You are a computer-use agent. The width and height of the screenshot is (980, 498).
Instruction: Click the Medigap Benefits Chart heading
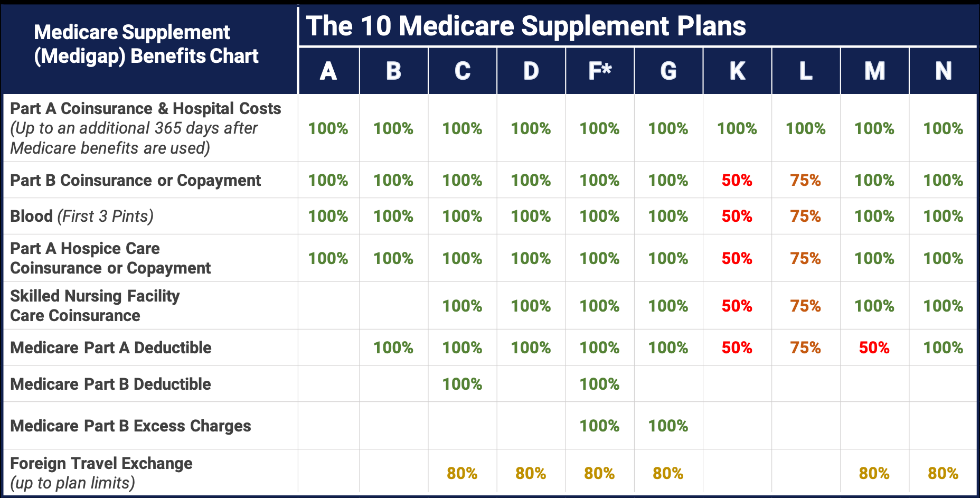coord(146,44)
